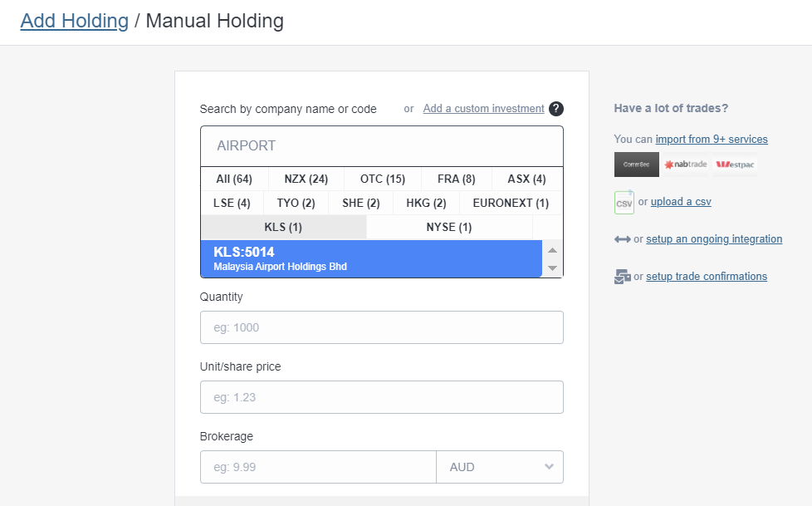Select the NYSE (1) exchange tab
The width and height of the screenshot is (812, 506).
point(449,227)
